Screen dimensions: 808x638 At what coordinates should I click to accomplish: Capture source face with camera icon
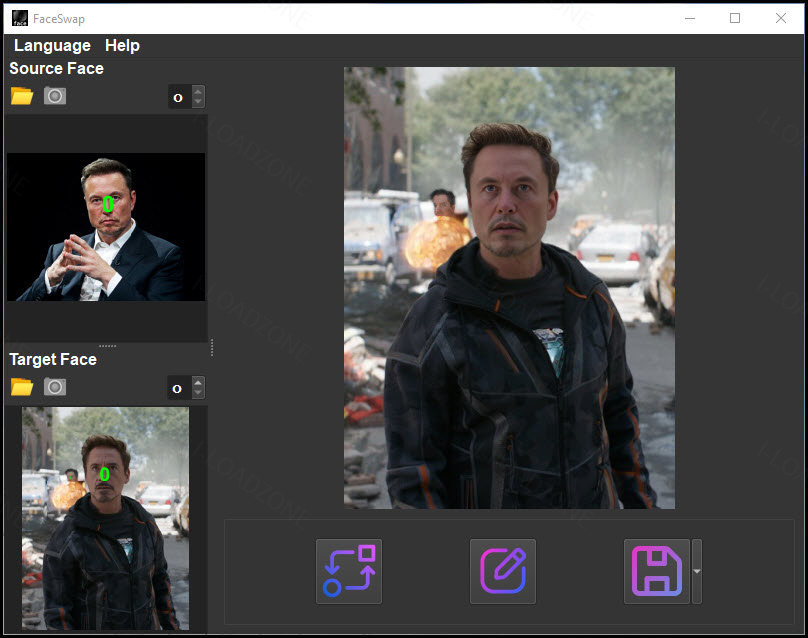(55, 96)
